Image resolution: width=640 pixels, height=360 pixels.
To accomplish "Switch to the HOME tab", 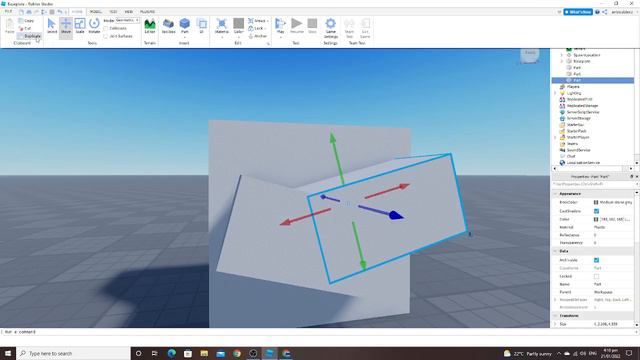I will [77, 11].
